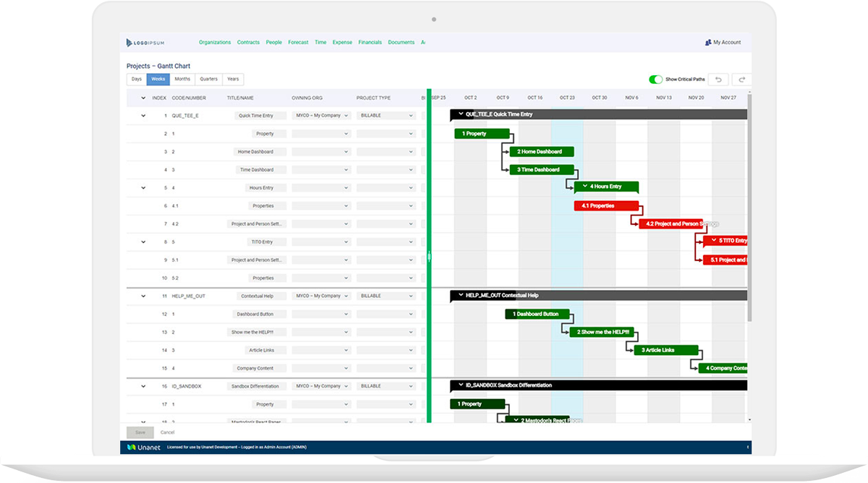Viewport: 868px width, 483px height.
Task: Click the Cancel button
Action: (167, 432)
